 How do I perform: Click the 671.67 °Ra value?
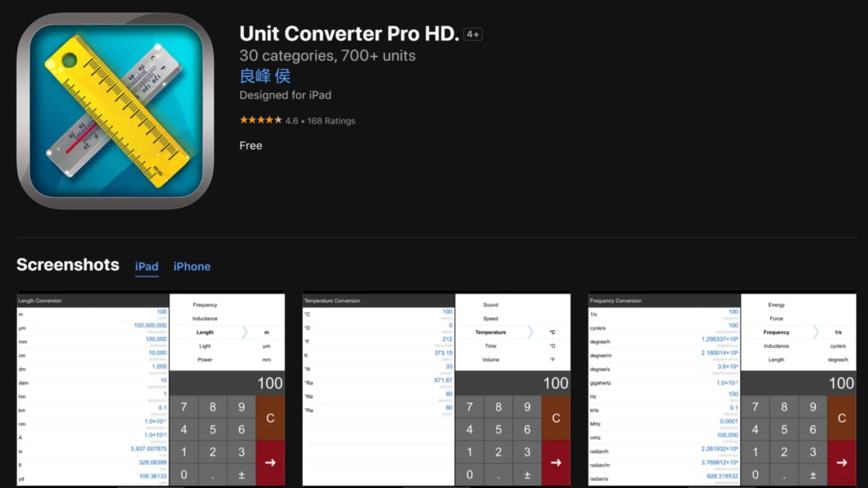point(443,380)
